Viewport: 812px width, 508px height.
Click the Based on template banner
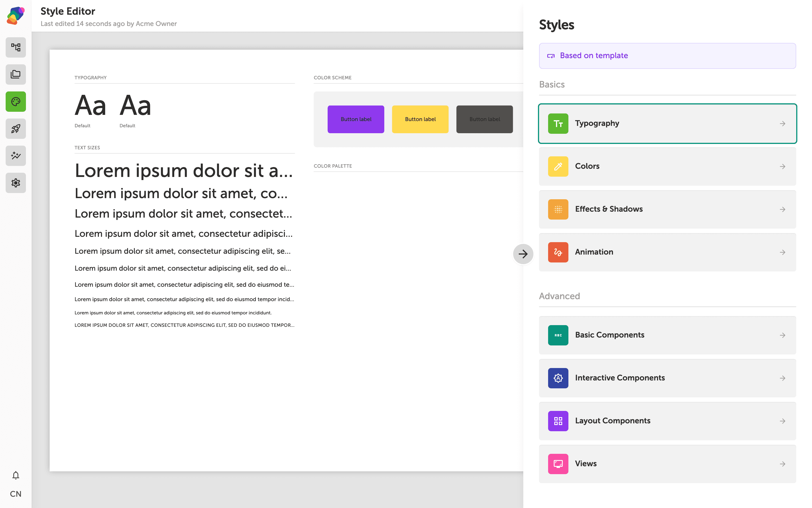(667, 56)
